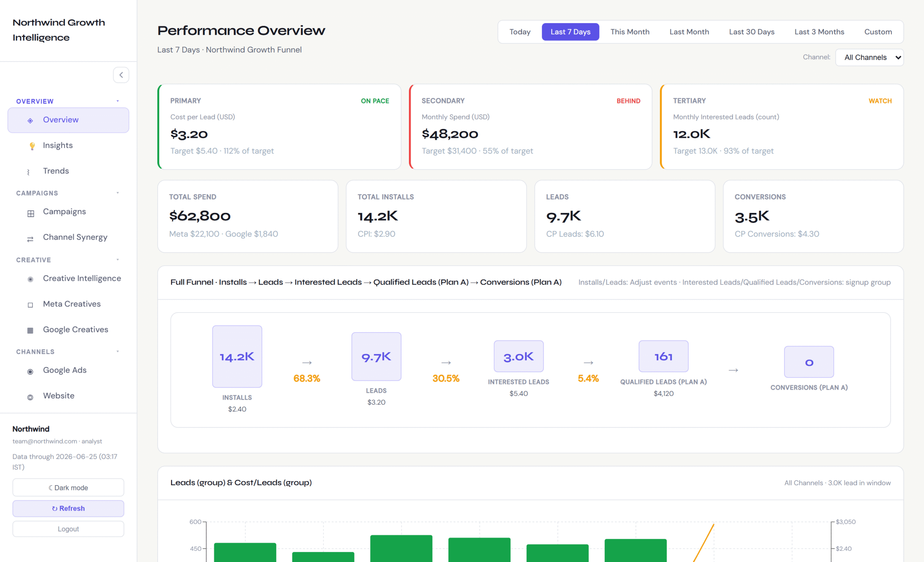Click the Website ring icon
Screen dimensions: 924x562
[30, 397]
